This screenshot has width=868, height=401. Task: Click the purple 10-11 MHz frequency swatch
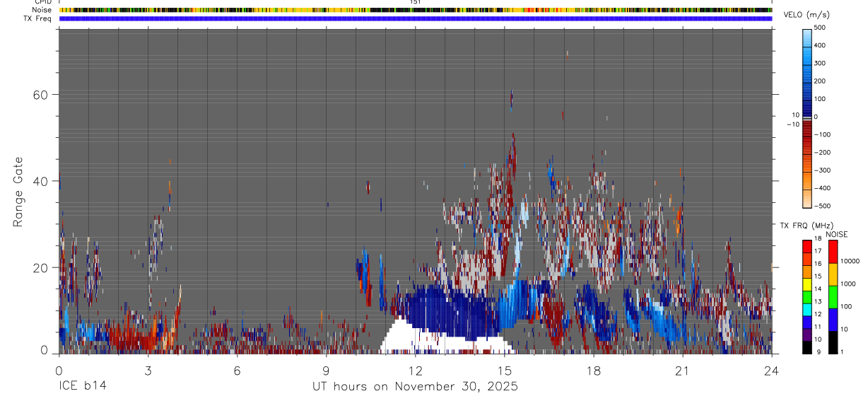pyautogui.click(x=807, y=336)
